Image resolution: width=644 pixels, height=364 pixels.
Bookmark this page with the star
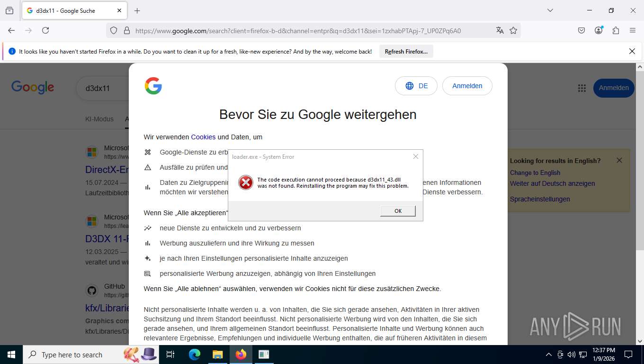[513, 30]
